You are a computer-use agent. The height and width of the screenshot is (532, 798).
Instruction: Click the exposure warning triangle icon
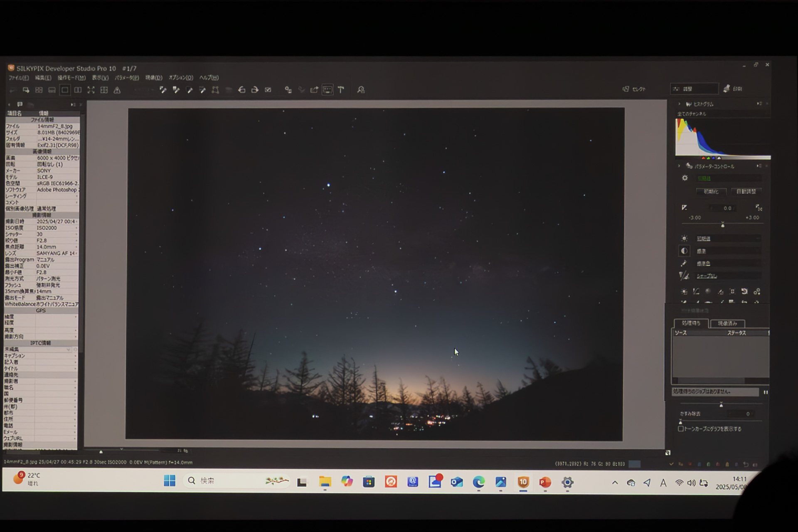click(x=117, y=90)
